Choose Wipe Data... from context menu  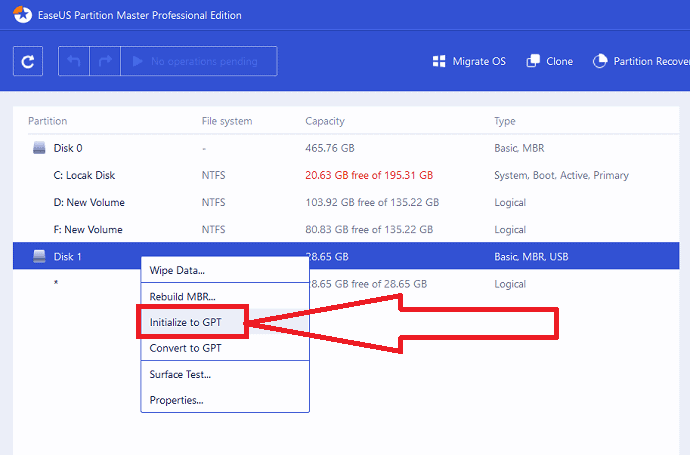[225, 270]
